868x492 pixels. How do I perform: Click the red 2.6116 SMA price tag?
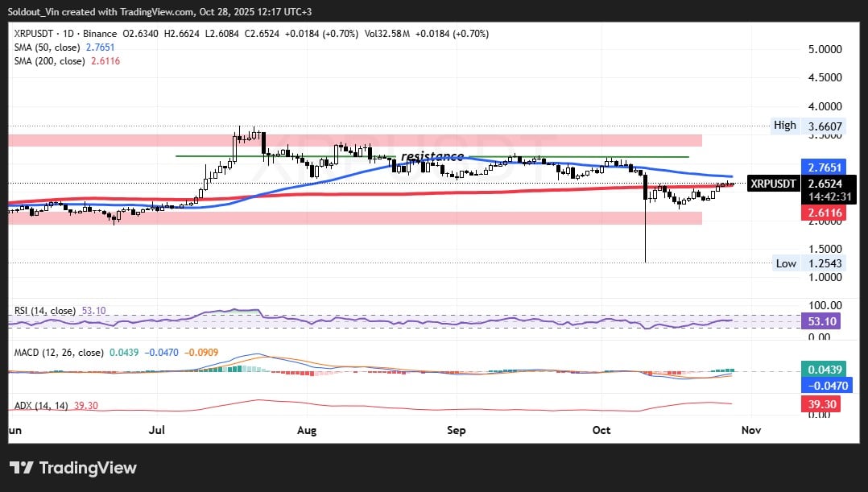click(822, 212)
